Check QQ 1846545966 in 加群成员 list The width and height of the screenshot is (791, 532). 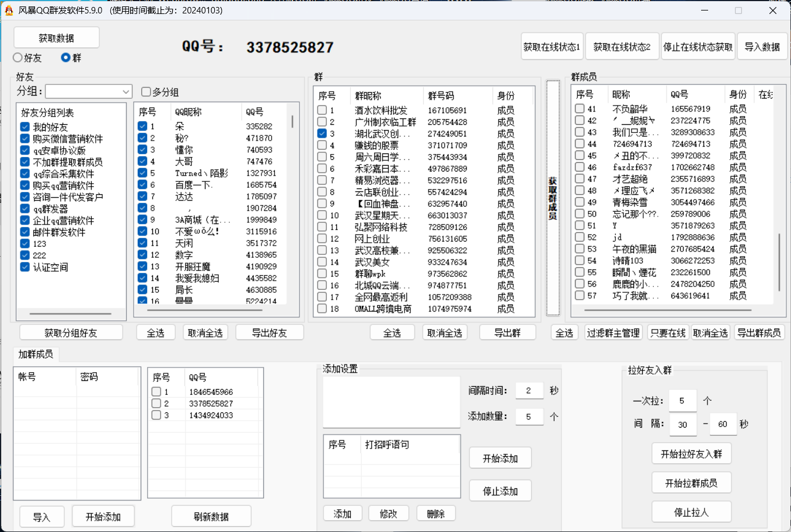pyautogui.click(x=156, y=392)
